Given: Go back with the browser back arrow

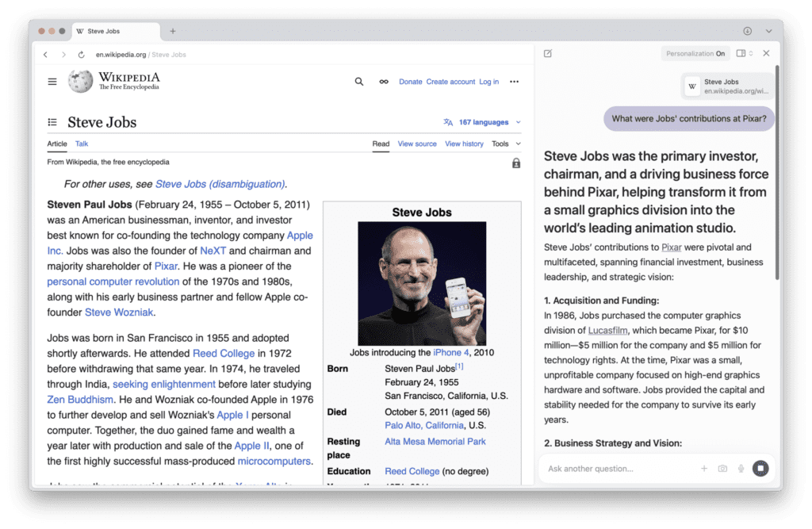Looking at the screenshot, I should point(45,55).
